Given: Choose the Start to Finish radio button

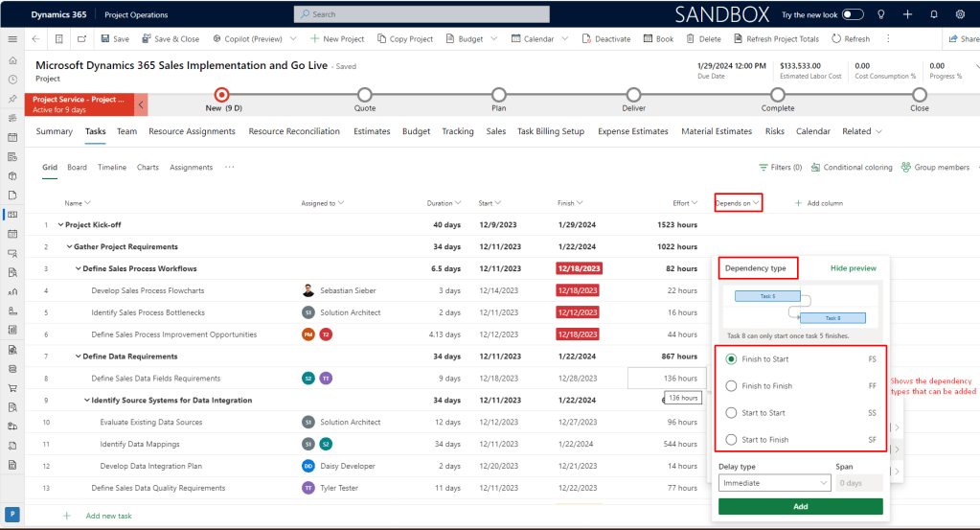Looking at the screenshot, I should click(732, 440).
